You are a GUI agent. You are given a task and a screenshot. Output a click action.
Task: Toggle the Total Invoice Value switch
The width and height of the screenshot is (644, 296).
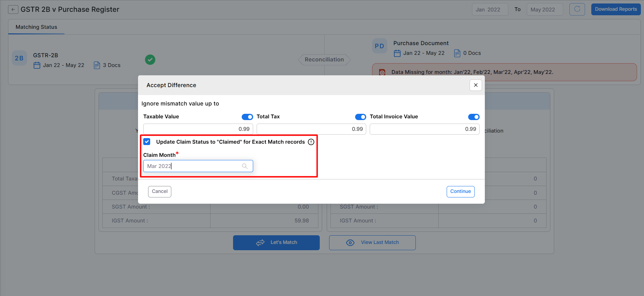pos(474,117)
